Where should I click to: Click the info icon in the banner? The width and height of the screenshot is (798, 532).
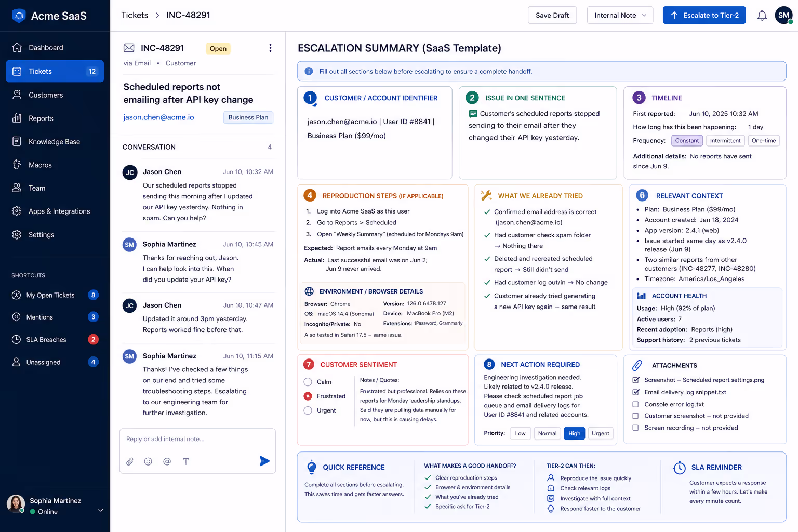[x=309, y=71]
